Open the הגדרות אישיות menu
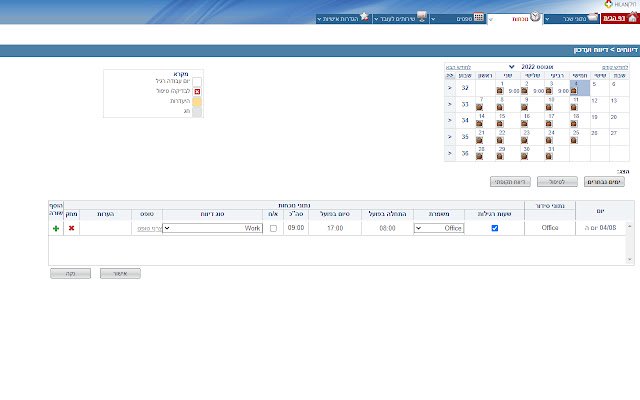Screen dimensions: 640x400 [x=343, y=19]
